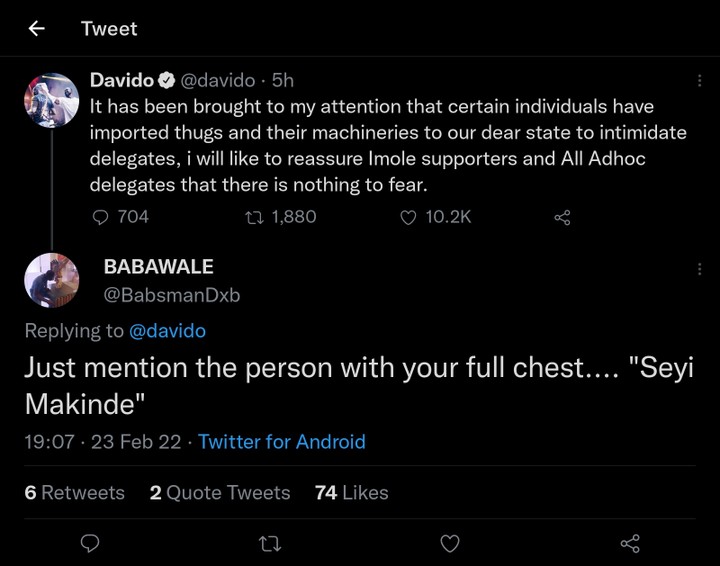View the 6 Retweets list
This screenshot has height=566, width=720.
(x=75, y=493)
